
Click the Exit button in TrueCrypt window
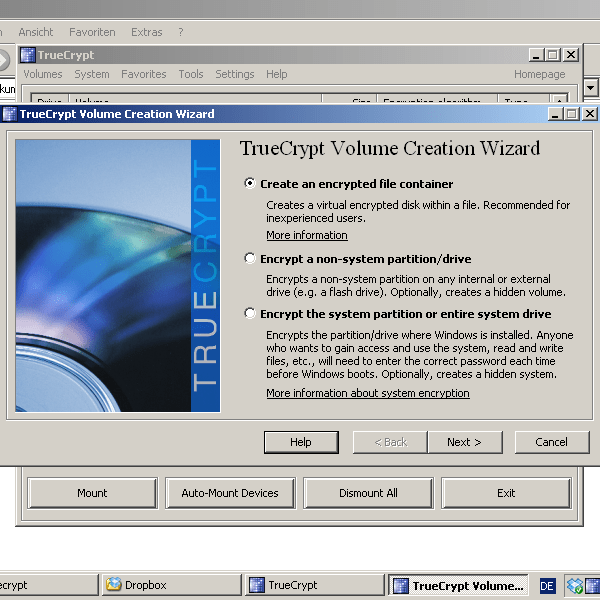(x=506, y=493)
